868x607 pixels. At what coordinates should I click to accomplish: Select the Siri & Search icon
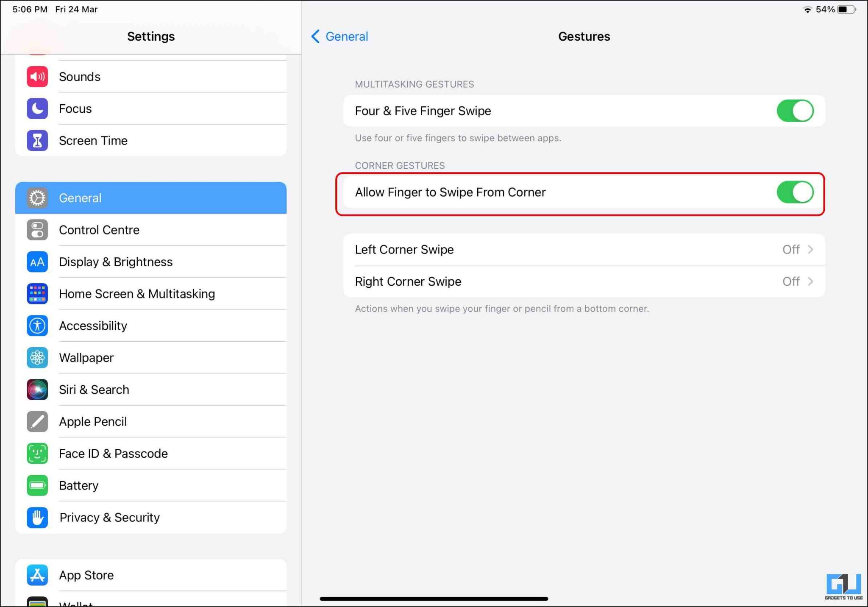tap(37, 390)
